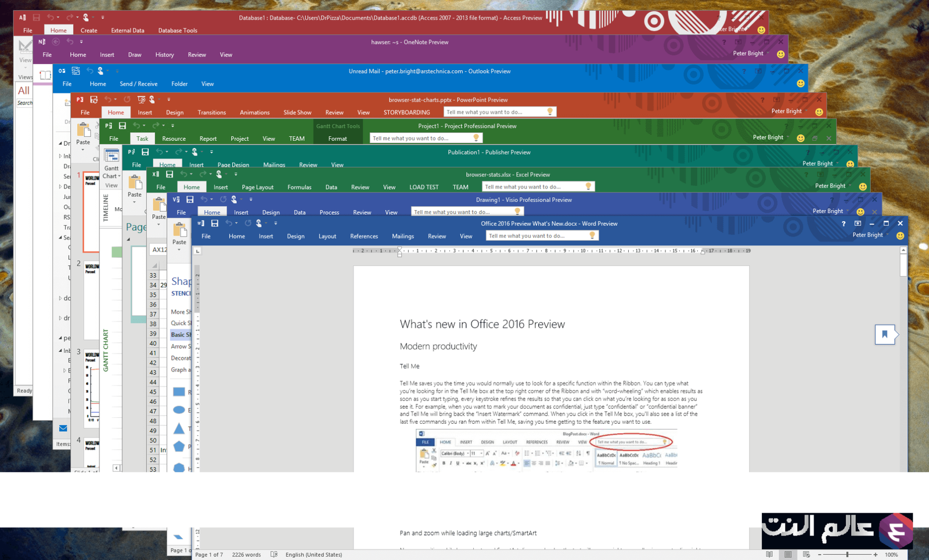This screenshot has height=560, width=929.
Task: Open Ribbon Display Options in Word's title bar
Action: tap(858, 223)
